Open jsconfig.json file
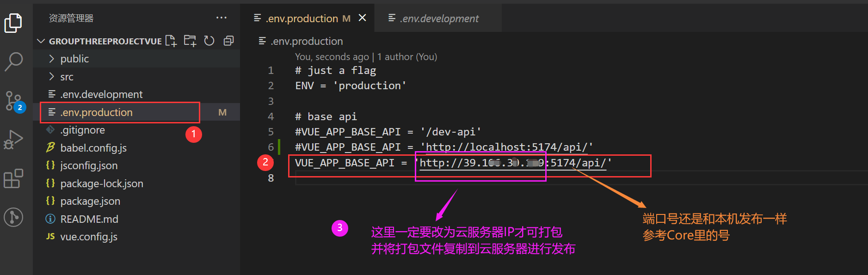Screen dimensions: 868x275 pos(136,165)
